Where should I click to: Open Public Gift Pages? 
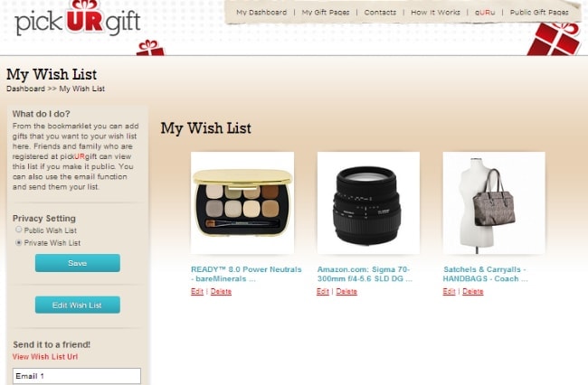pos(539,12)
